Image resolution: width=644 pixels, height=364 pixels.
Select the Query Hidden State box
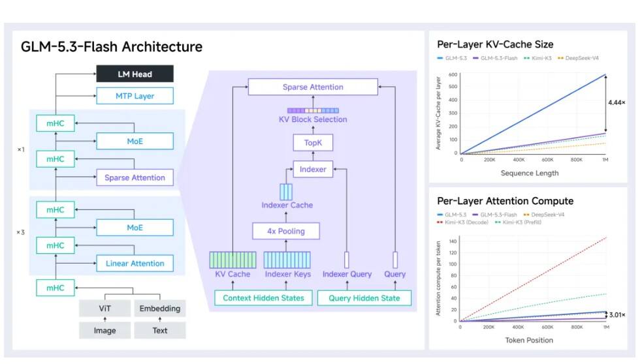364,298
